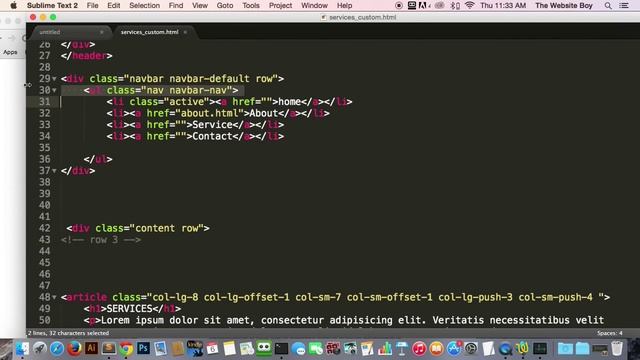Open the Project menu
640x360 pixels.
(280, 5)
